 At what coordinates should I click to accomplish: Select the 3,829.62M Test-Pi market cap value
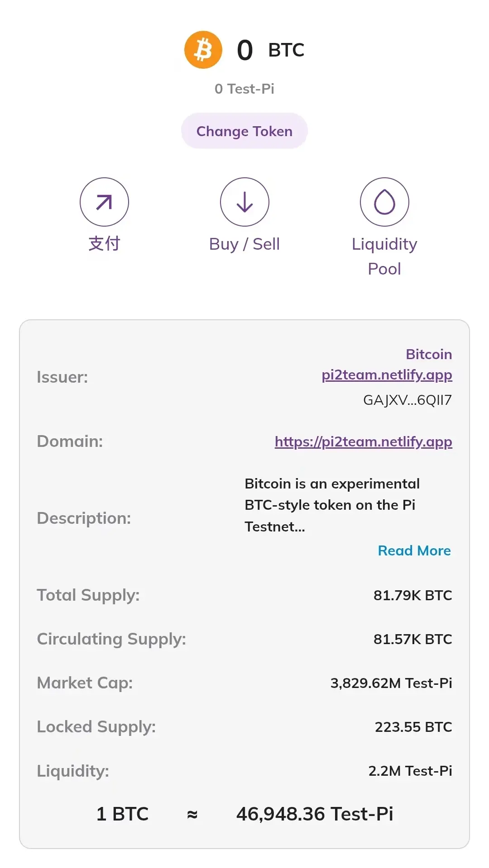coord(391,683)
